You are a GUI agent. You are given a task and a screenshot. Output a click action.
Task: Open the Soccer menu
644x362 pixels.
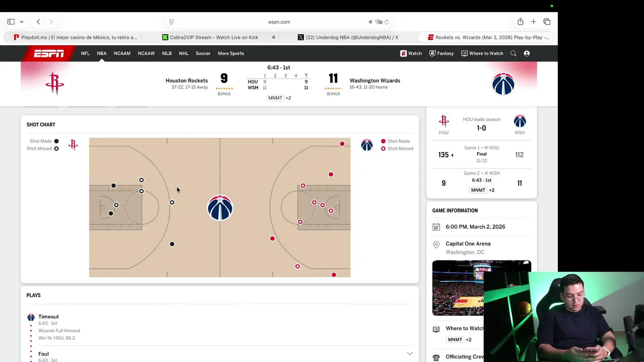(x=203, y=53)
